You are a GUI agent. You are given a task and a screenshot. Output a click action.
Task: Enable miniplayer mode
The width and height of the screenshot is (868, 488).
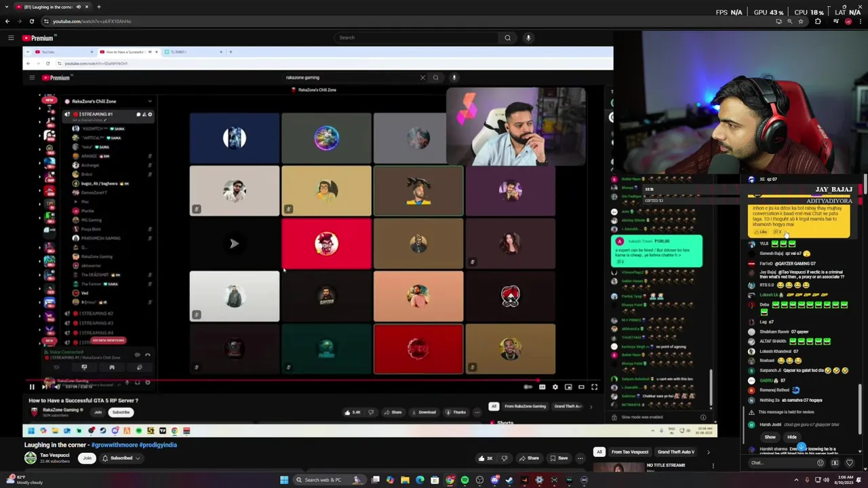coord(568,387)
